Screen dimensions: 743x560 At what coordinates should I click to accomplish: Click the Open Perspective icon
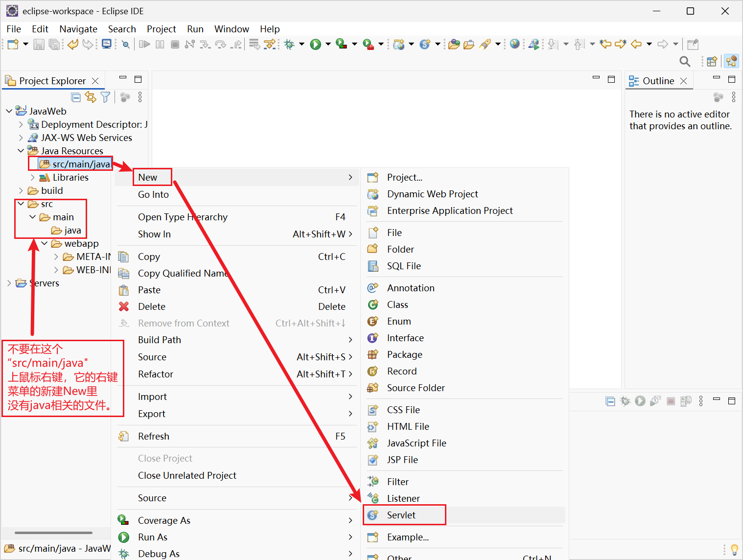pos(712,61)
